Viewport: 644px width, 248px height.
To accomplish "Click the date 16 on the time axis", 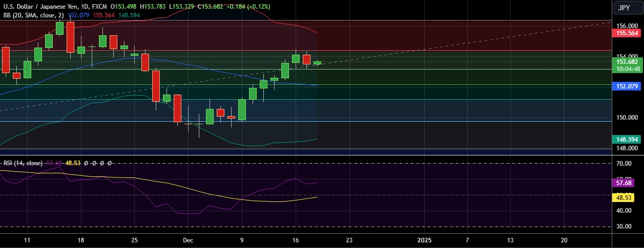I will [295, 240].
